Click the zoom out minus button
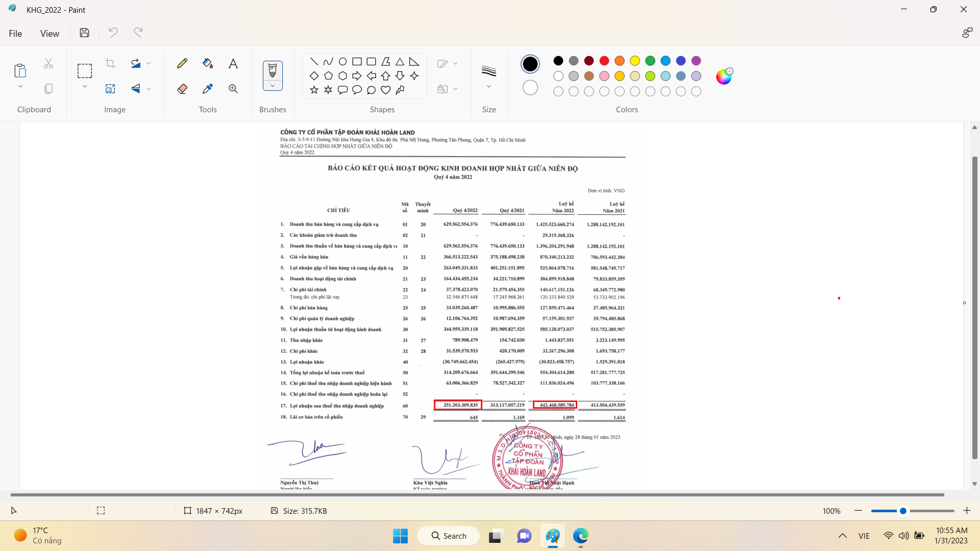Screen dimensions: 980x551 click(858, 511)
